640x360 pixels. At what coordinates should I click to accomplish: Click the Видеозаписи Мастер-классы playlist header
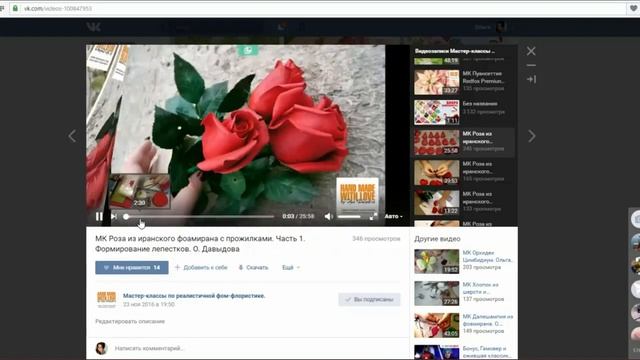(455, 51)
